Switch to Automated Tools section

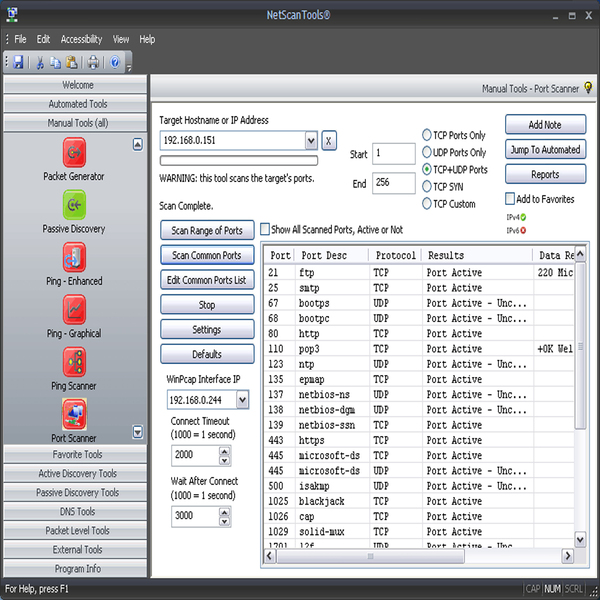[x=75, y=104]
